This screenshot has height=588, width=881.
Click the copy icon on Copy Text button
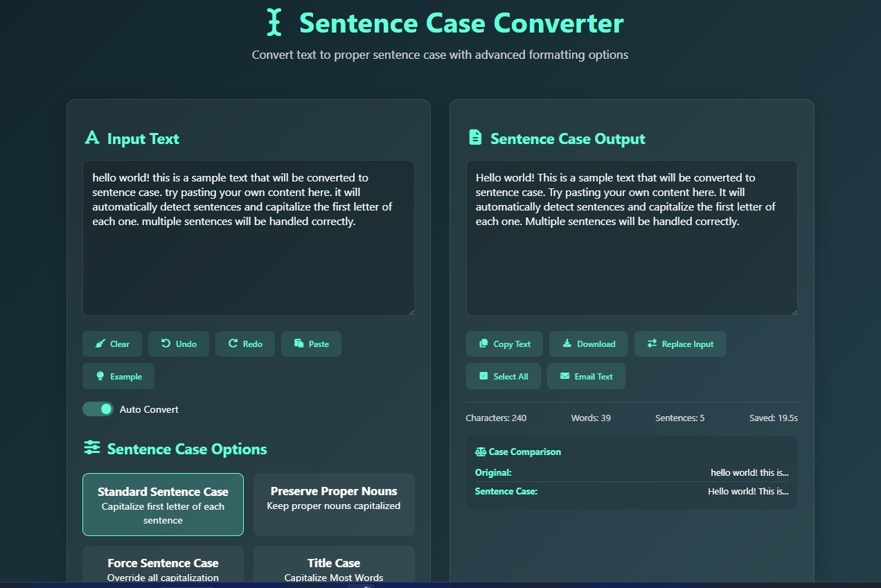(483, 343)
